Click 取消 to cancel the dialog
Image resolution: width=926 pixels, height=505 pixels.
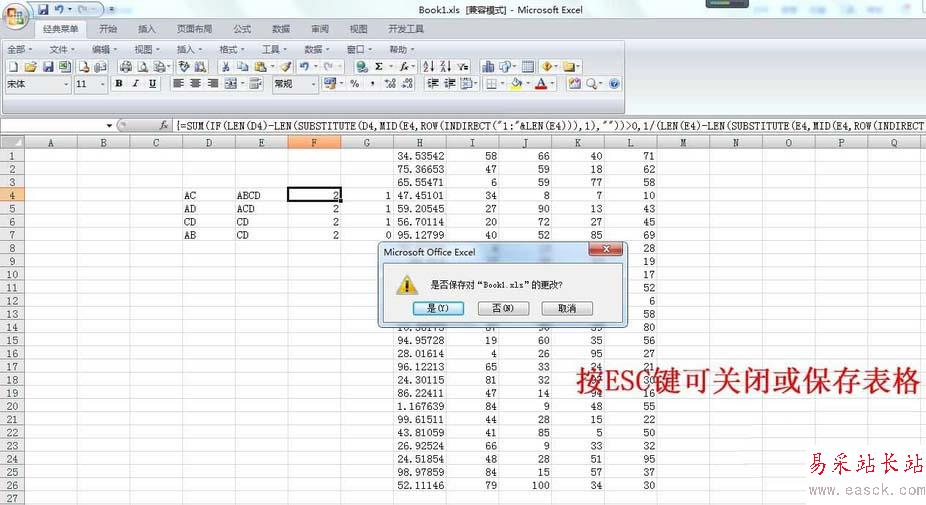567,308
